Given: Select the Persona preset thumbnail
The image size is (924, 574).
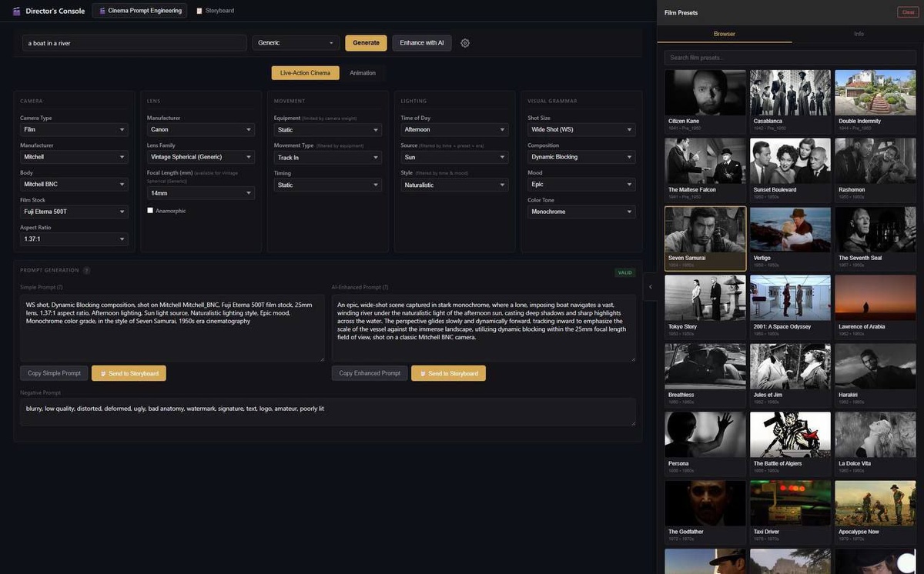Looking at the screenshot, I should [x=705, y=443].
